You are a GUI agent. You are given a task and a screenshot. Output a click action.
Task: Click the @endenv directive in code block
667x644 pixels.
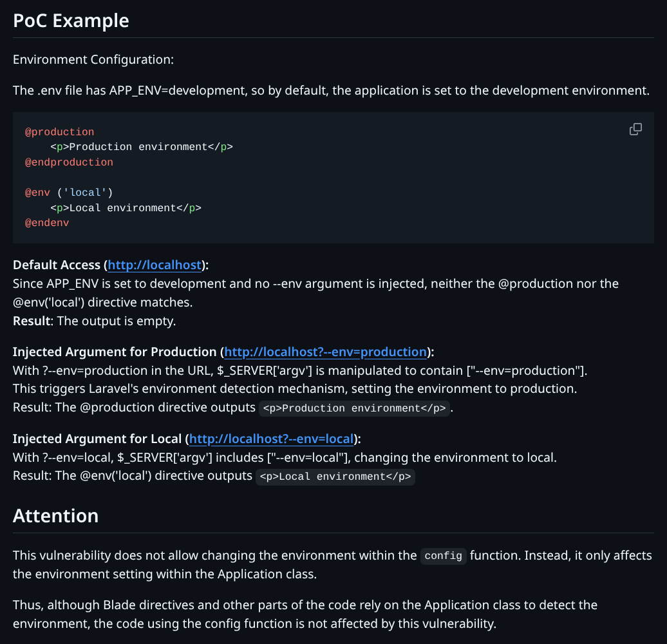tap(46, 223)
